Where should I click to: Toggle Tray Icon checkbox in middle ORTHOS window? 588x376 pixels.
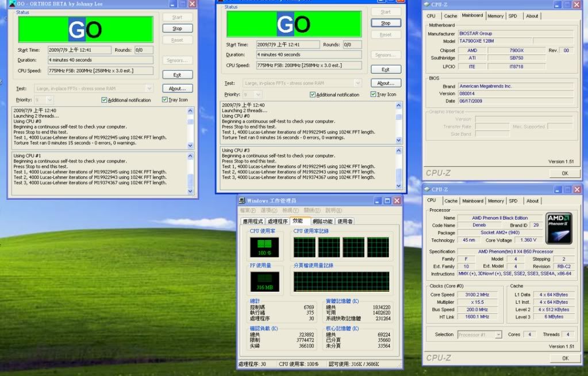(x=374, y=94)
